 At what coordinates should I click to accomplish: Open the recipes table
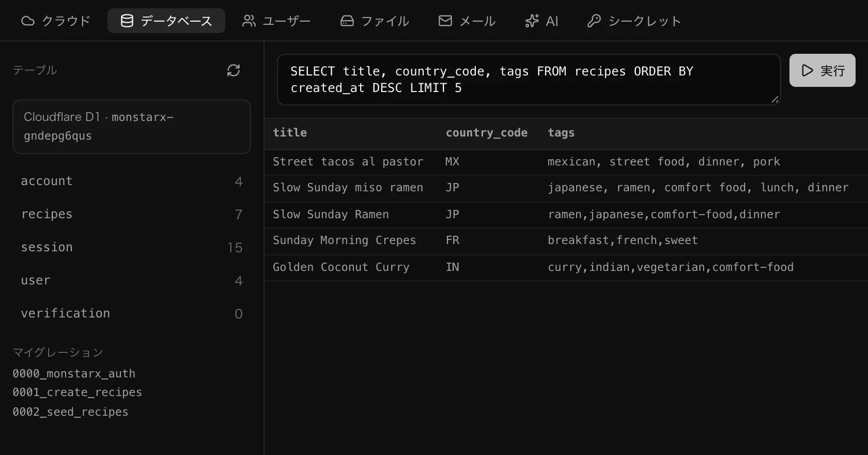(132, 214)
